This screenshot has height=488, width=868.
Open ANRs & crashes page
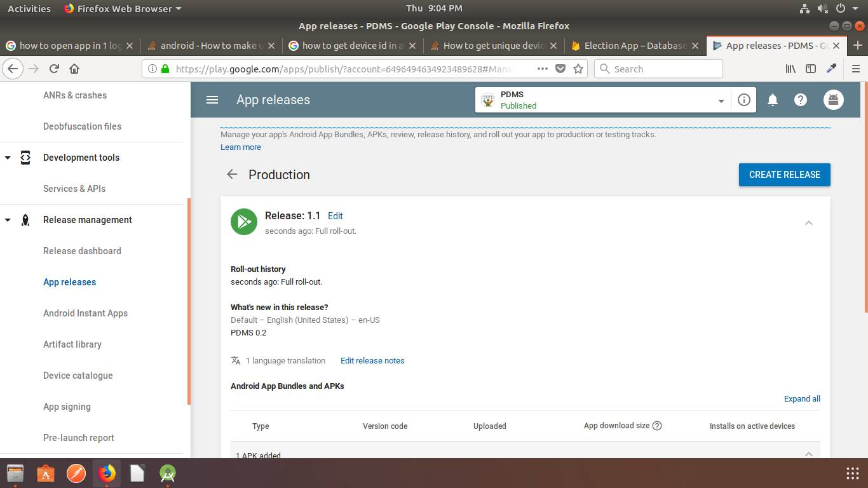click(75, 95)
